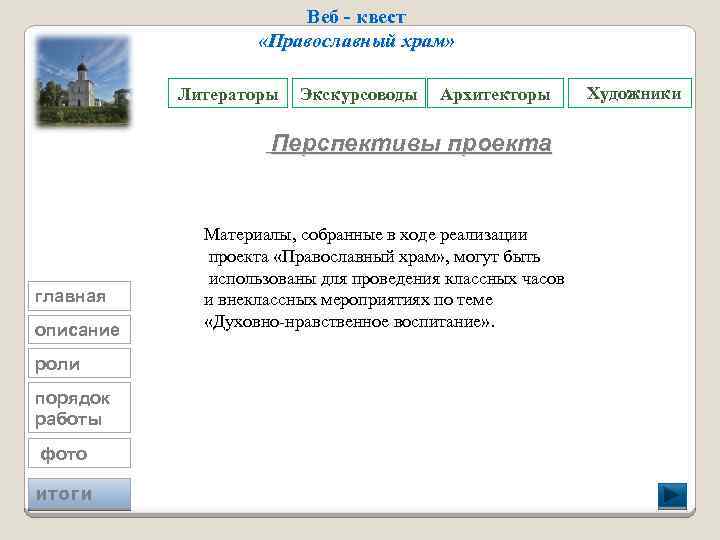720x540 pixels.
Task: Click the church photo thumbnail
Action: (83, 81)
